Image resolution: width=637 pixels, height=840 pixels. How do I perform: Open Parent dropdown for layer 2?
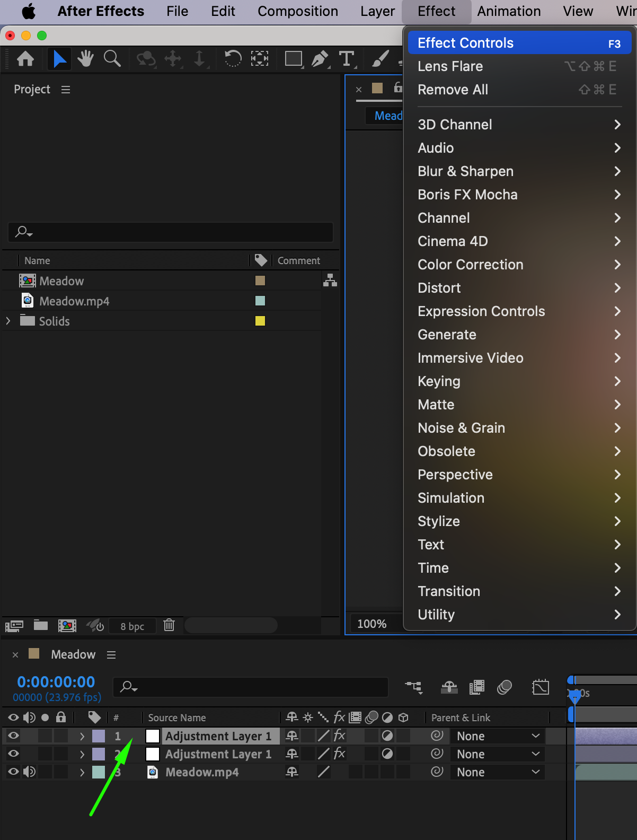498,754
